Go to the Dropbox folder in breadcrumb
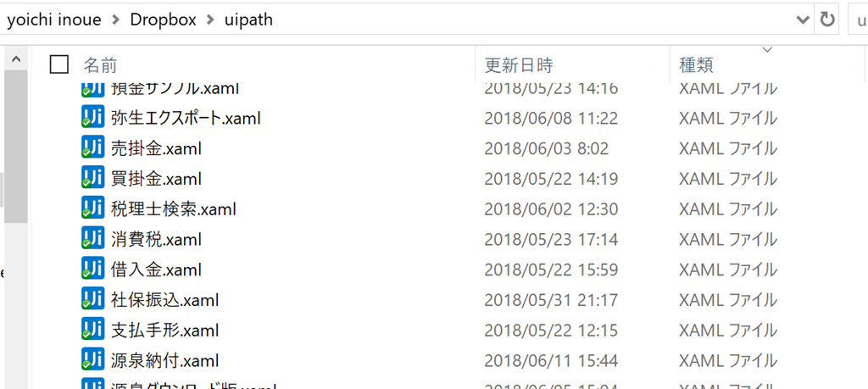868x389 pixels. 163,20
